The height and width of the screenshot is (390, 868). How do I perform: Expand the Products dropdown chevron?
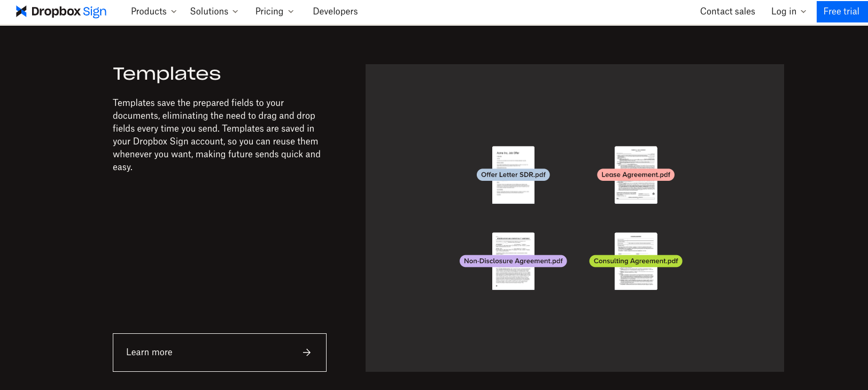click(174, 12)
